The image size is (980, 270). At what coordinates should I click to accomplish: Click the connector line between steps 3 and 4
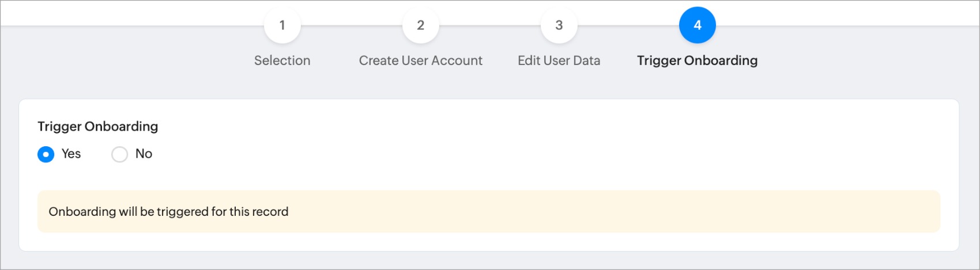pos(628,25)
